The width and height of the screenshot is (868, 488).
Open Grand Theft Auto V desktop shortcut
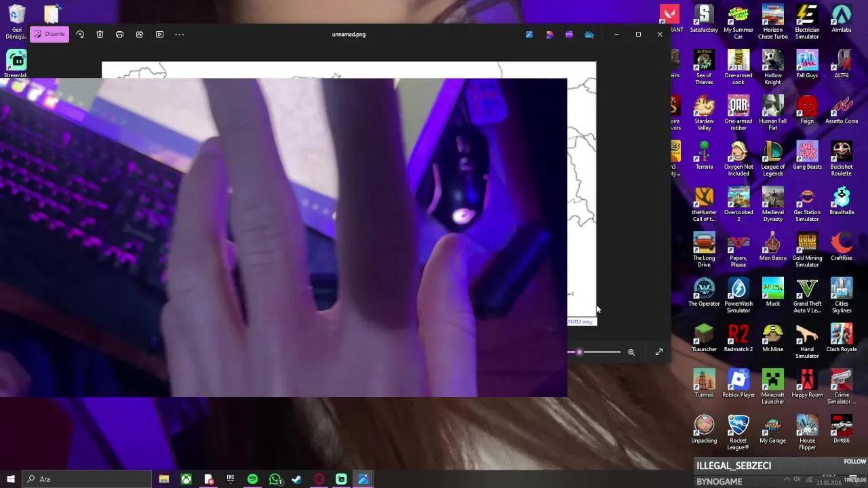click(x=807, y=295)
